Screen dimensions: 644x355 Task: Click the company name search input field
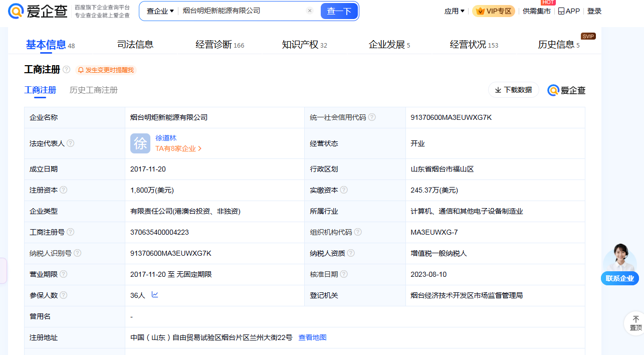[241, 11]
